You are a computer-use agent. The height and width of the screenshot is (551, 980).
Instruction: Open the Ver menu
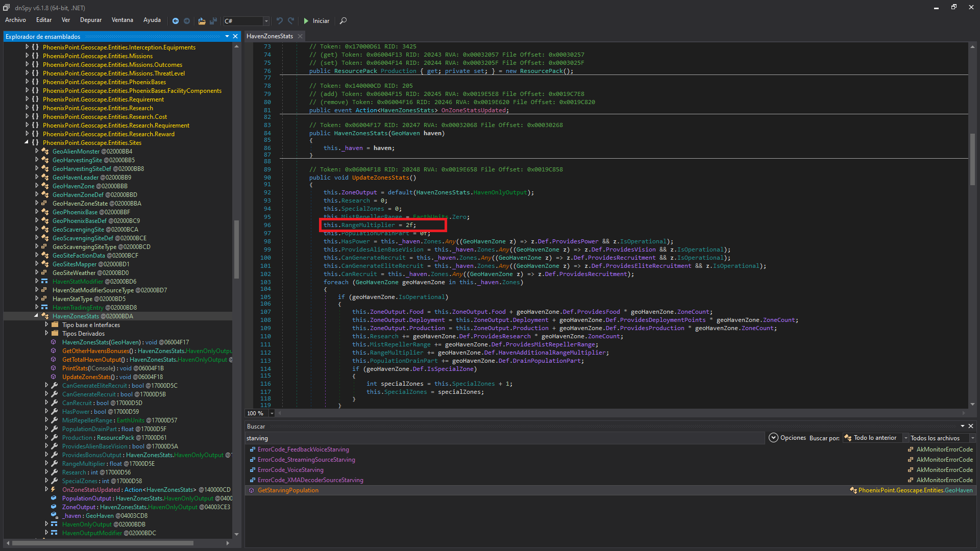66,20
